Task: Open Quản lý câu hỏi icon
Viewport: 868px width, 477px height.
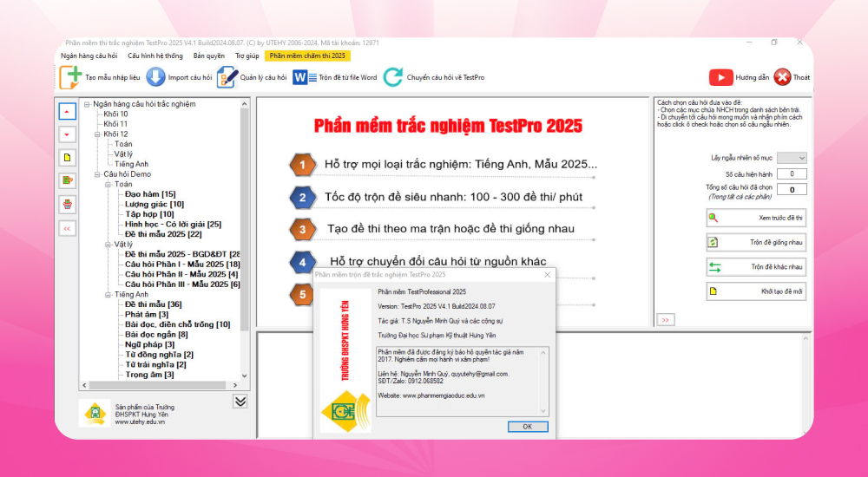Action: [x=227, y=77]
